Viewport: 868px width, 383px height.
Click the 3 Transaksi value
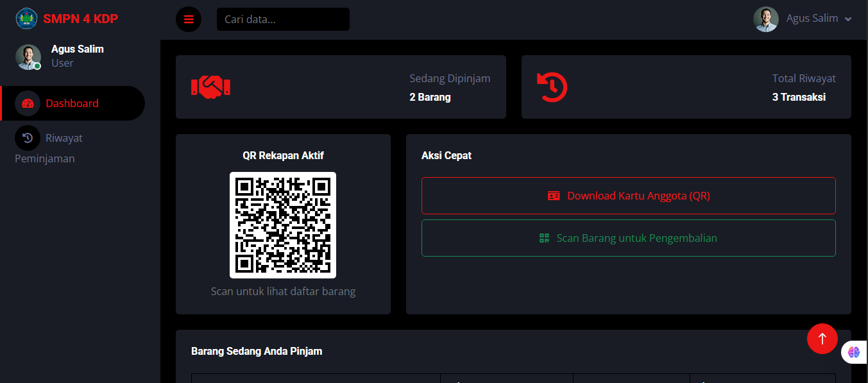click(799, 98)
